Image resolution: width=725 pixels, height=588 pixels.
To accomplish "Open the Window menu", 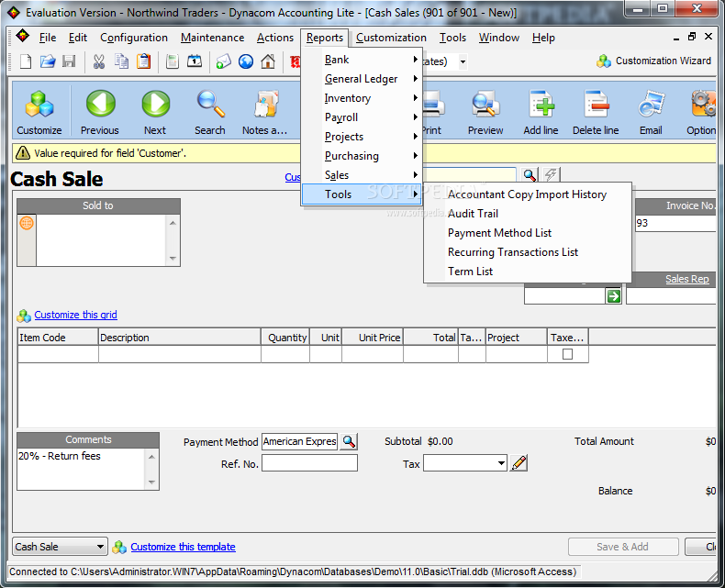I will [499, 38].
